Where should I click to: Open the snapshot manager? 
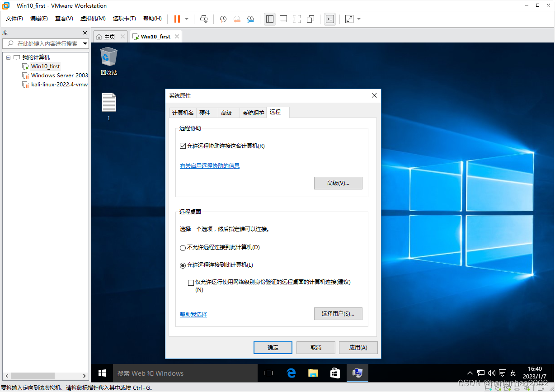(250, 19)
